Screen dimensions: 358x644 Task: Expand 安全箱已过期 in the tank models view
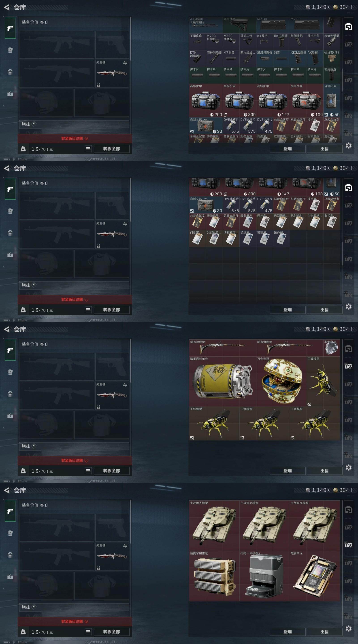(75, 621)
